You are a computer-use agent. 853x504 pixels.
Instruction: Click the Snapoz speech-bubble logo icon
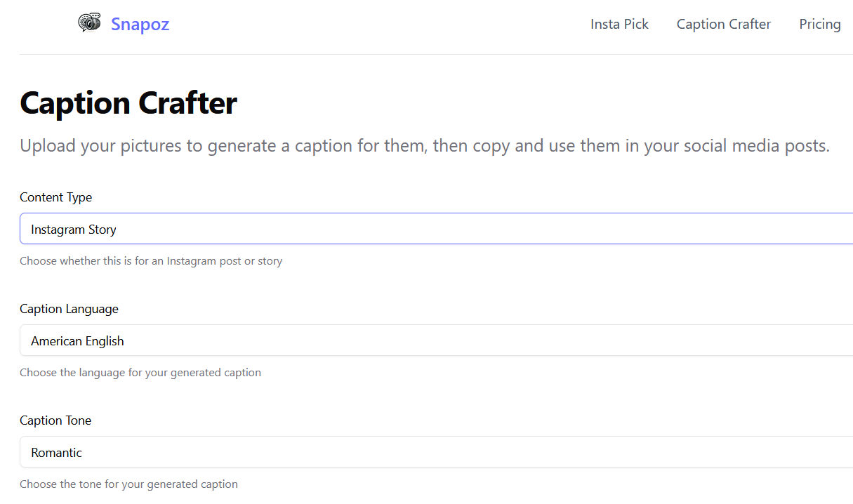(x=89, y=23)
